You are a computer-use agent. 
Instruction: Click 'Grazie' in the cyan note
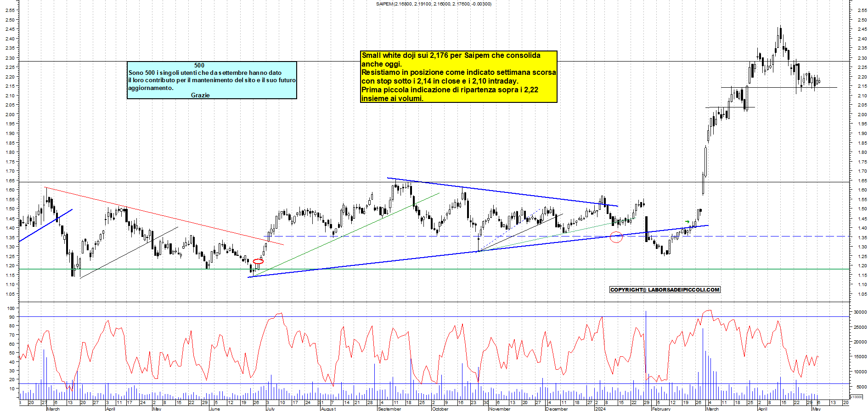click(x=200, y=95)
